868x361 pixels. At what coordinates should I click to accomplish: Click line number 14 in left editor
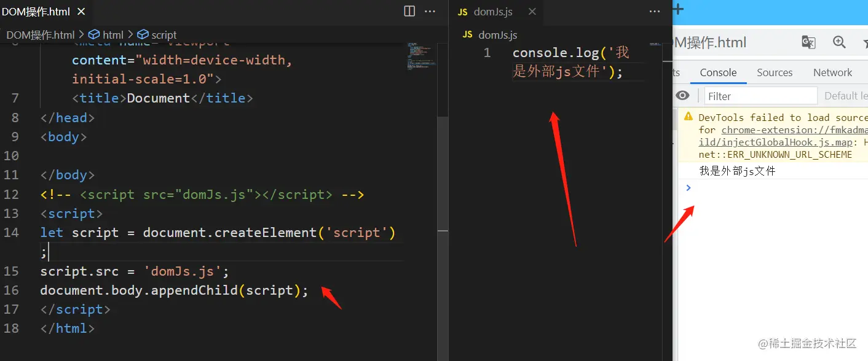[11, 233]
